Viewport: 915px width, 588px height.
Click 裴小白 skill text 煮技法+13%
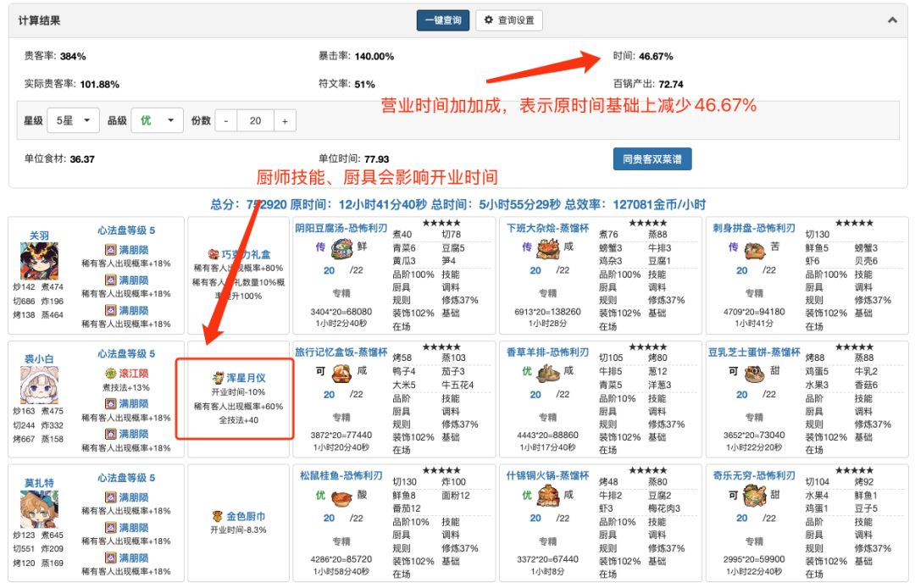(x=126, y=387)
